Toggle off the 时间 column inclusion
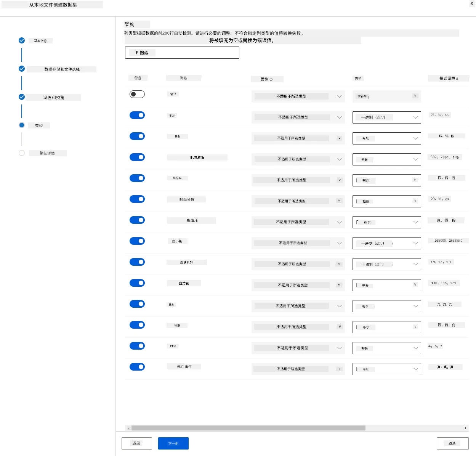The width and height of the screenshot is (476, 456). (x=137, y=346)
